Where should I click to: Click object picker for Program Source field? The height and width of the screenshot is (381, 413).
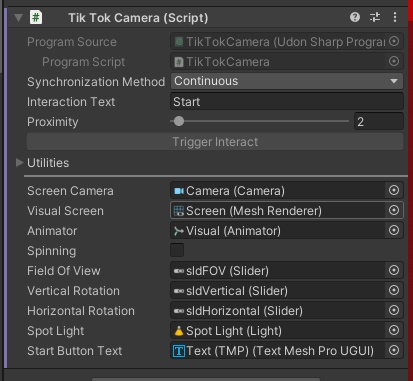(x=394, y=41)
